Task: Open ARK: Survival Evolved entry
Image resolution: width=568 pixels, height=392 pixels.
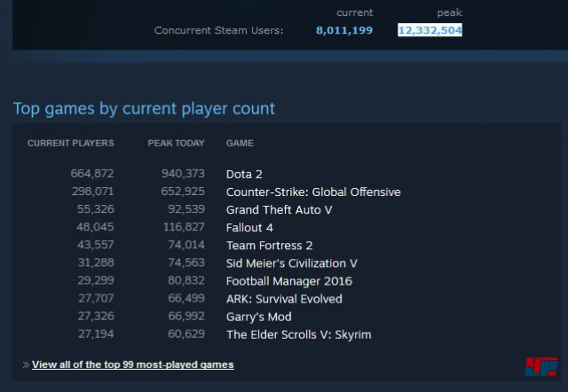Action: coord(284,299)
